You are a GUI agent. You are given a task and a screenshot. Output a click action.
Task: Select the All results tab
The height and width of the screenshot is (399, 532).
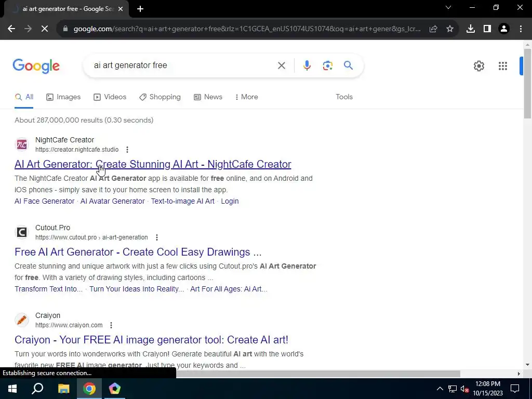coord(24,97)
